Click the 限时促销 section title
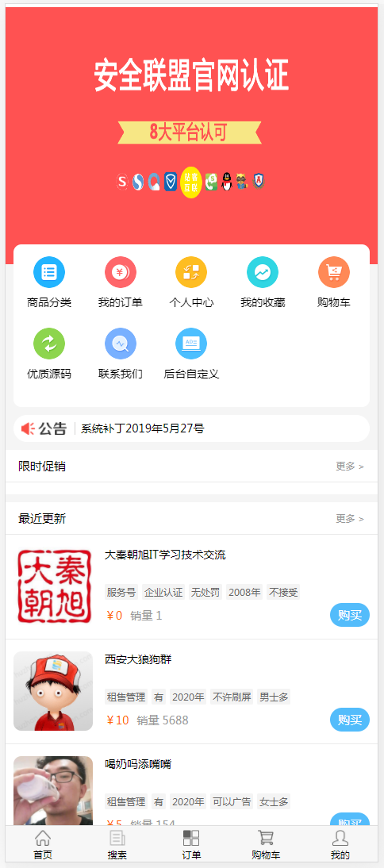 (42, 466)
